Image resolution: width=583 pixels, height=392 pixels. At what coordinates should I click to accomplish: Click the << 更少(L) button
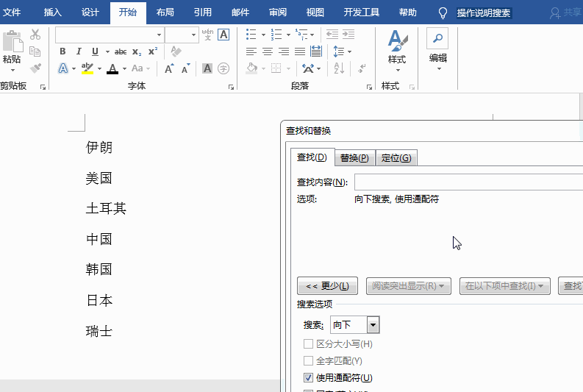(x=327, y=286)
